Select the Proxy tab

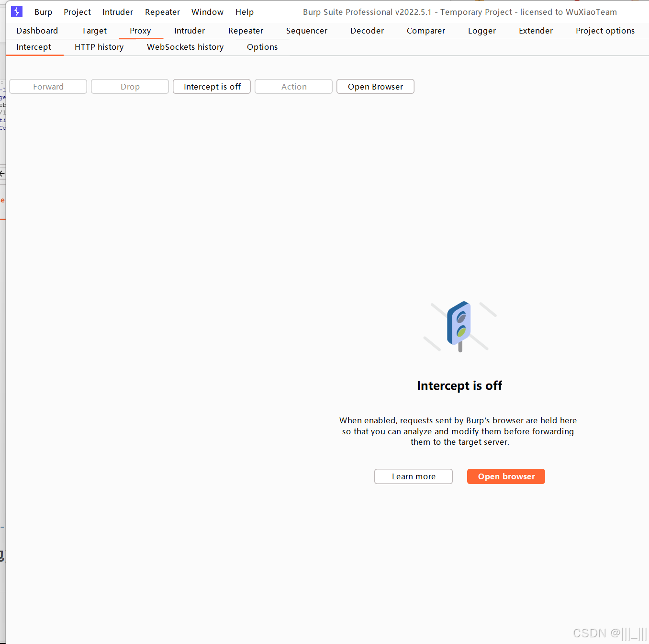pos(140,31)
